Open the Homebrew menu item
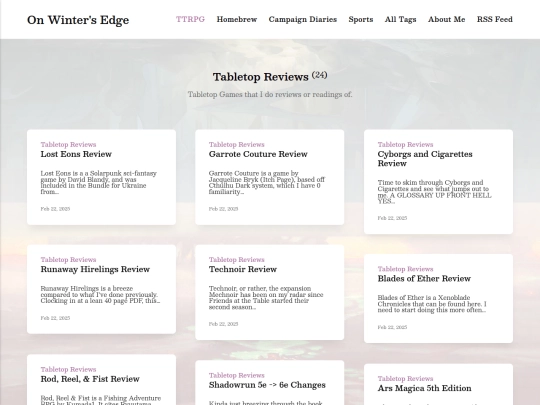The width and height of the screenshot is (540, 405). point(237,19)
